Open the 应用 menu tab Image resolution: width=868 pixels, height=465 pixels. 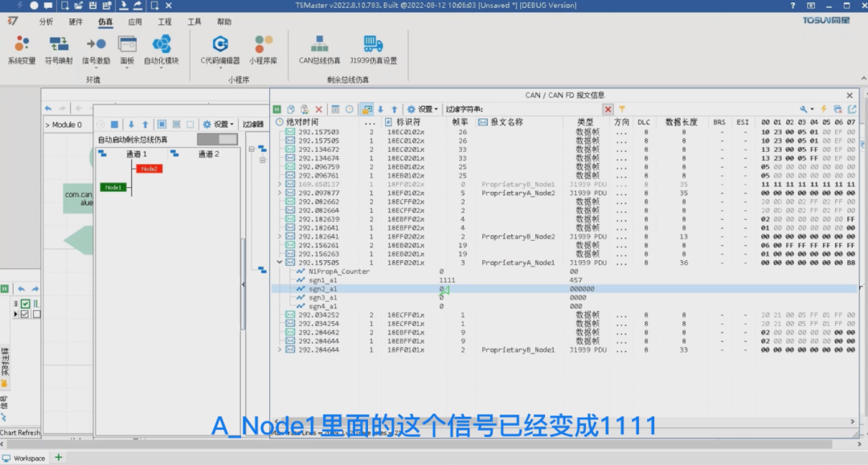pyautogui.click(x=135, y=22)
